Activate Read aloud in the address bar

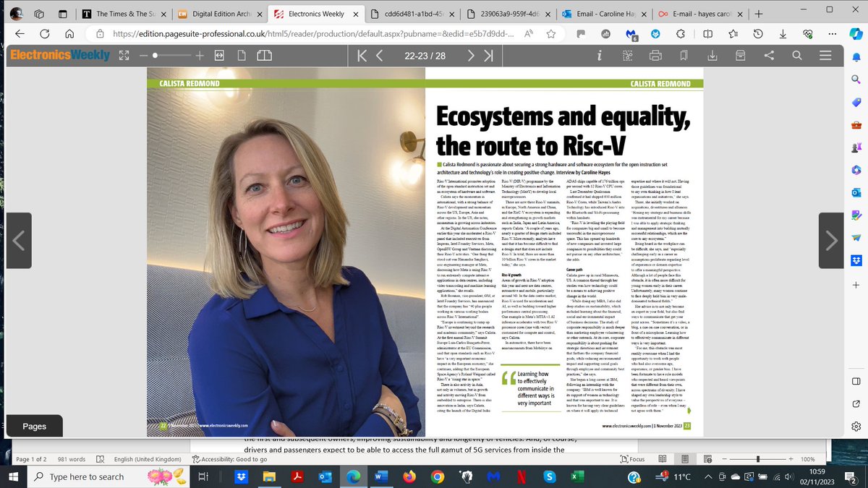click(529, 33)
